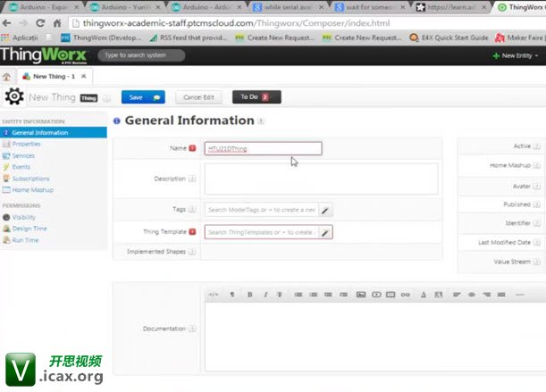The width and height of the screenshot is (546, 392).
Task: Open browser home page
Action: click(57, 23)
